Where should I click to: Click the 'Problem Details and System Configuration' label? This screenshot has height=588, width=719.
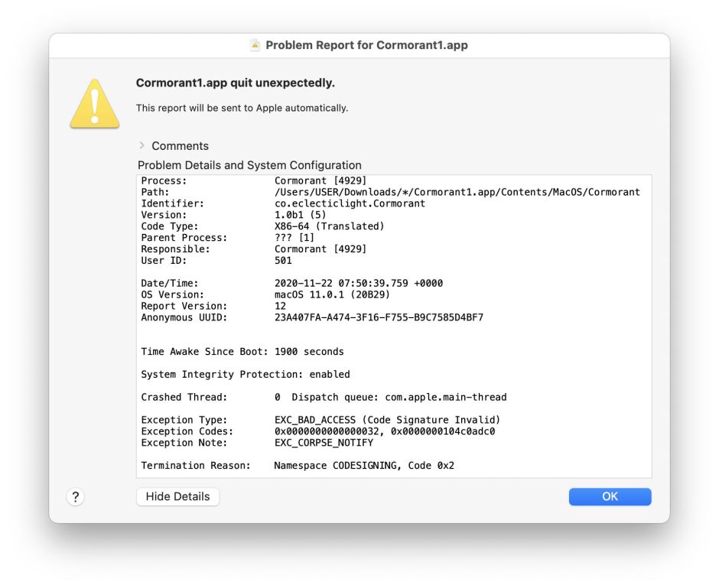pos(249,165)
